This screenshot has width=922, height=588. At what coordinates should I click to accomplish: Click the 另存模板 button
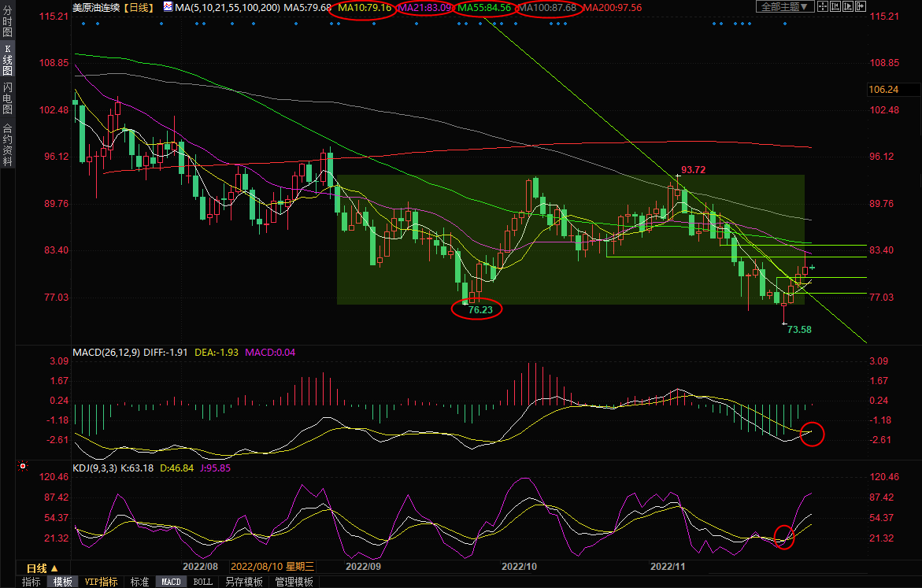[243, 582]
